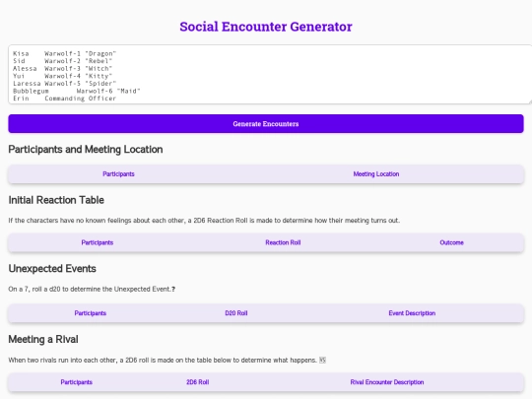
Task: Click Participants header in Initial Reaction table
Action: point(97,242)
